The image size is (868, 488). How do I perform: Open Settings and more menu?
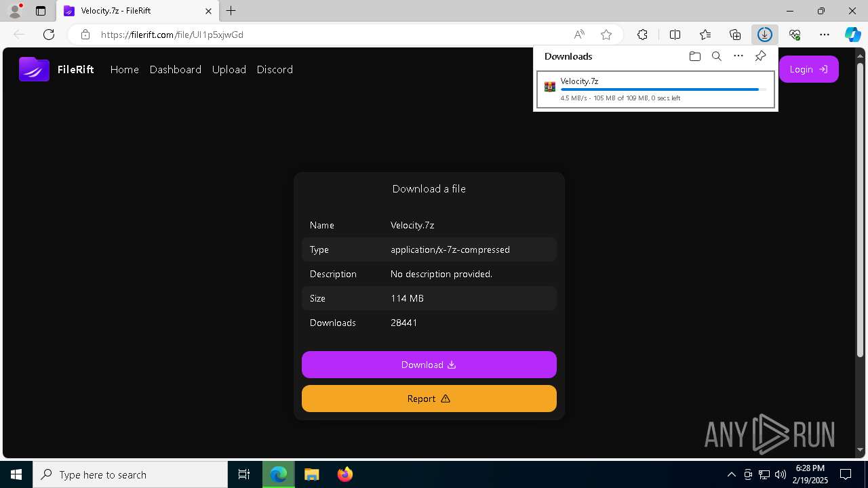[825, 35]
